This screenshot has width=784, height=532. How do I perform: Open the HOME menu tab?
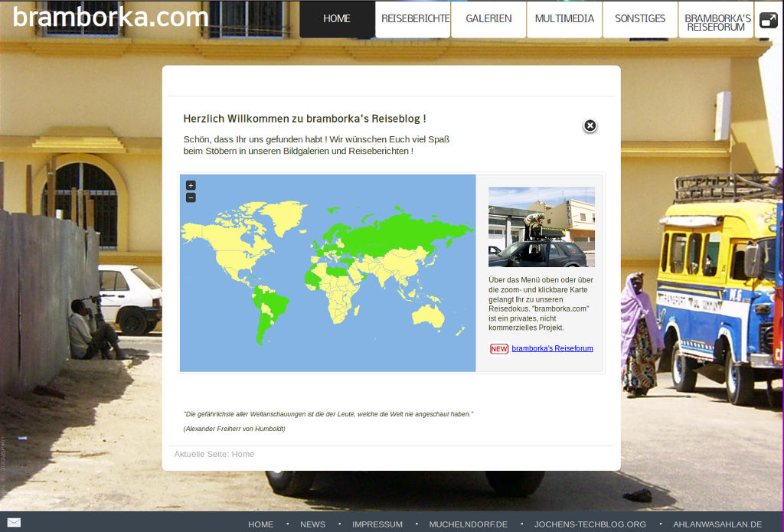(x=337, y=19)
